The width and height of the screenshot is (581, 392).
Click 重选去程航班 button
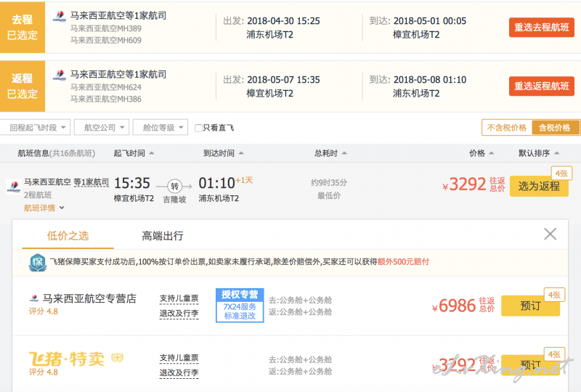pos(541,28)
